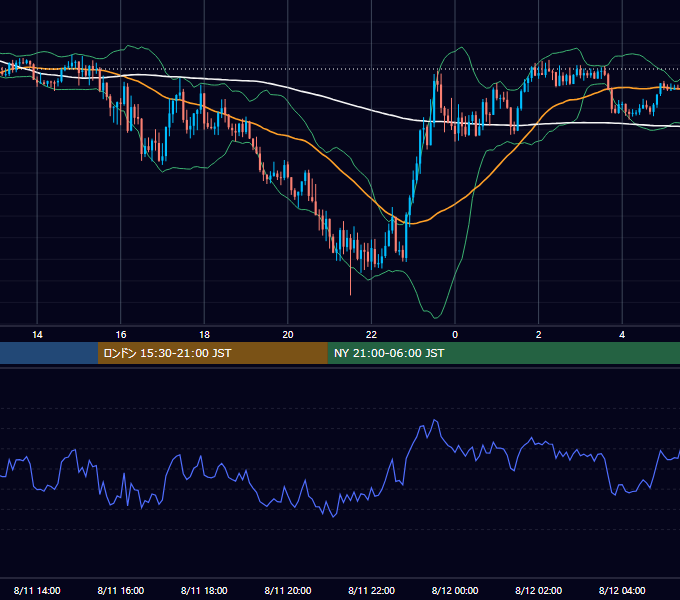Click the 8/11 18:00 date label
This screenshot has height=600, width=680.
click(x=204, y=590)
